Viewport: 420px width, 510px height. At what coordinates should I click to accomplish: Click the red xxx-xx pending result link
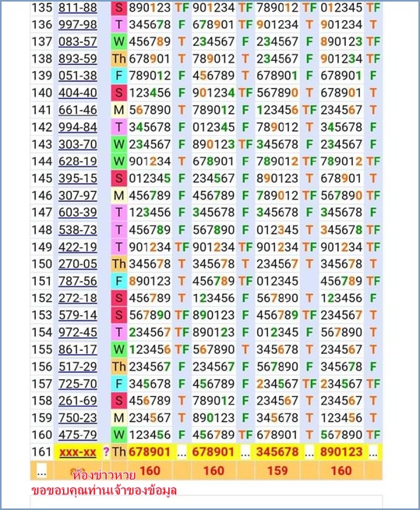pyautogui.click(x=78, y=452)
